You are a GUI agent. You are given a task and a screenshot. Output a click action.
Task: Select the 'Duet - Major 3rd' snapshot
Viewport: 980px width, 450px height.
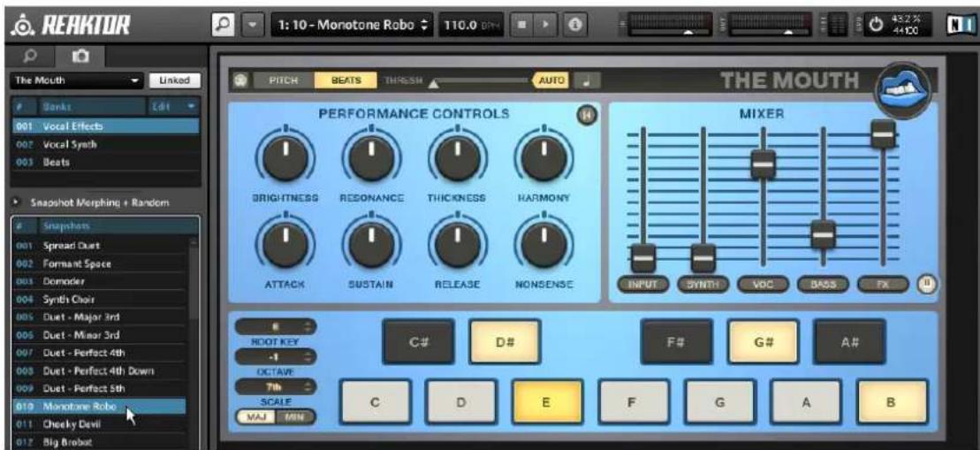pos(99,317)
